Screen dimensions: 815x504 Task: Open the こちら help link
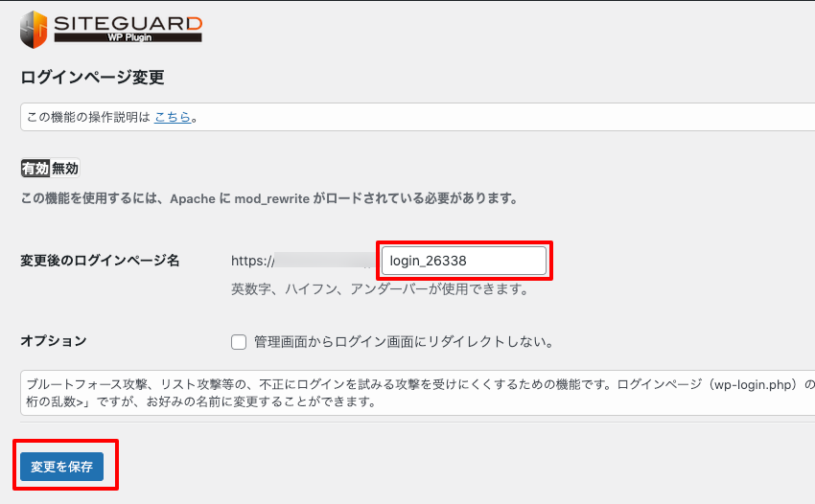coord(173,117)
